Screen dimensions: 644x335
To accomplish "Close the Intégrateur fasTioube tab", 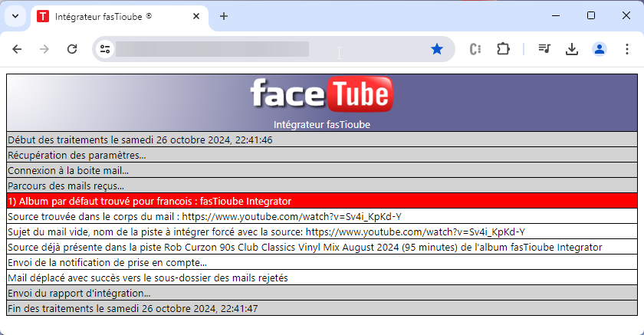I will (x=196, y=16).
